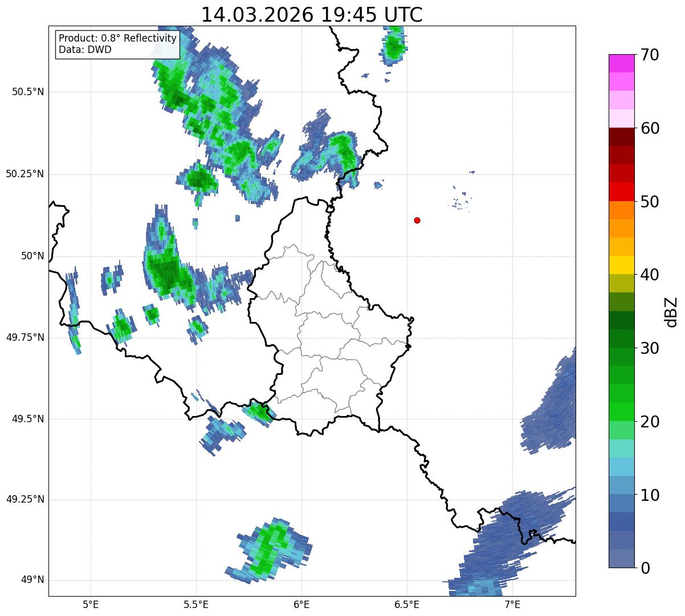Click the '7°E' longitude label
The width and height of the screenshot is (685, 616).
(x=512, y=604)
